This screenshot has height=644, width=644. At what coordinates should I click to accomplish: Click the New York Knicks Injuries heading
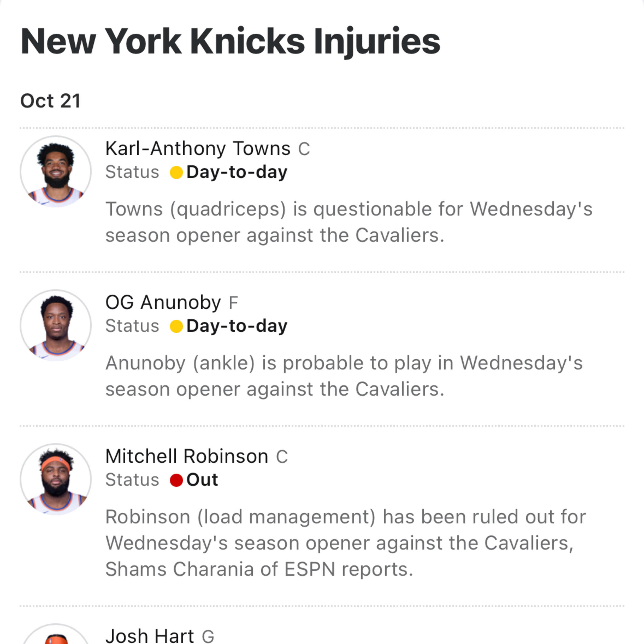click(x=230, y=41)
